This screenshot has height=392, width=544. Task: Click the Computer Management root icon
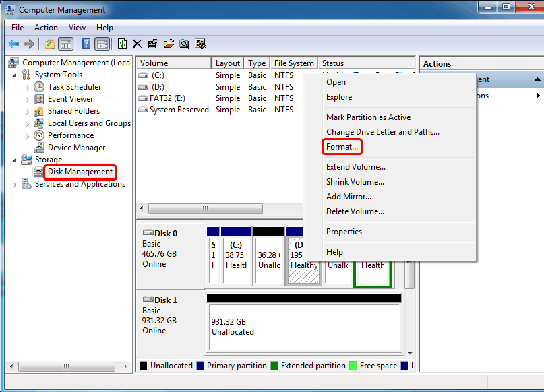coord(13,63)
